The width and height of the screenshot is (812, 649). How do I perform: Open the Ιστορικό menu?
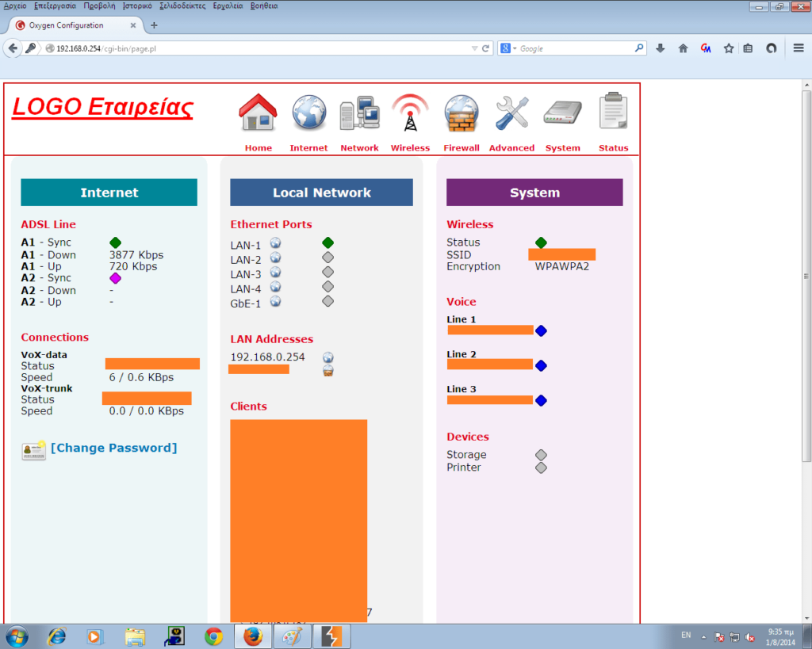tap(137, 6)
